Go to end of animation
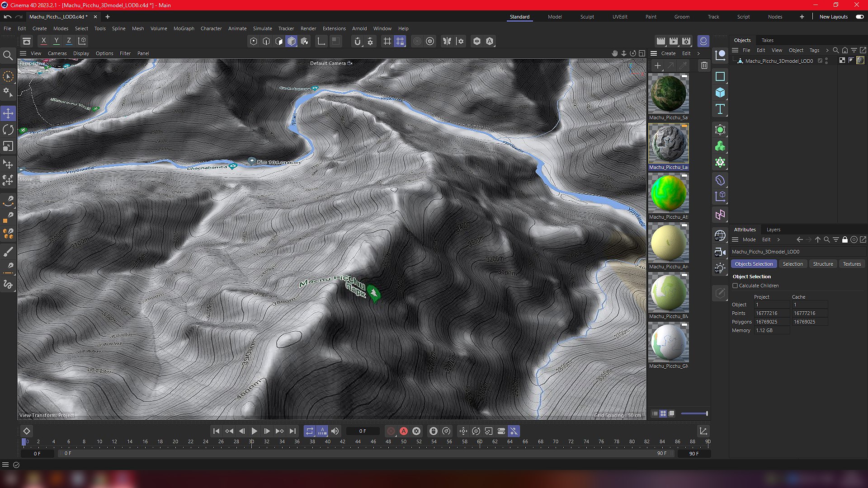868x488 pixels. click(292, 431)
